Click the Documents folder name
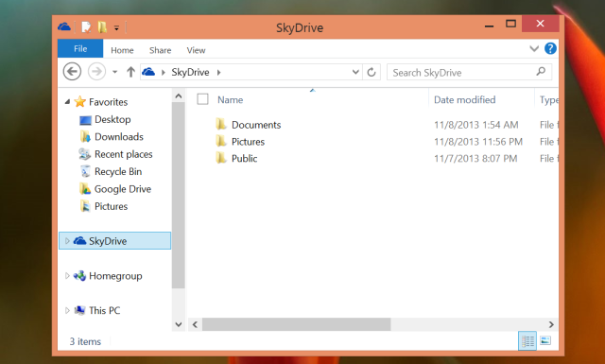 (x=256, y=125)
